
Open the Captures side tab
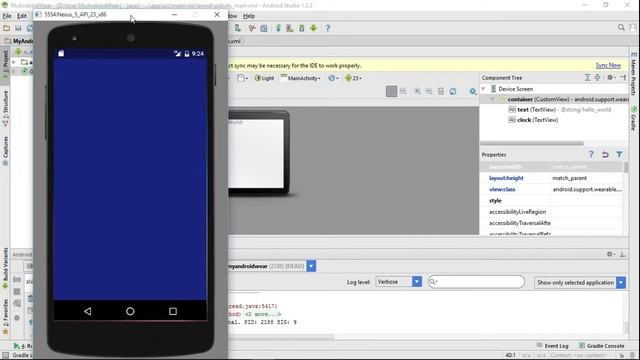(5, 151)
